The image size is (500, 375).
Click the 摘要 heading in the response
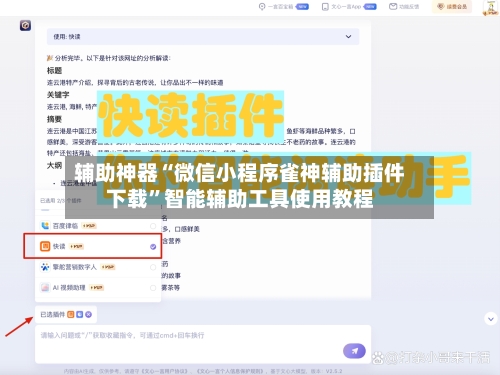pyautogui.click(x=54, y=119)
